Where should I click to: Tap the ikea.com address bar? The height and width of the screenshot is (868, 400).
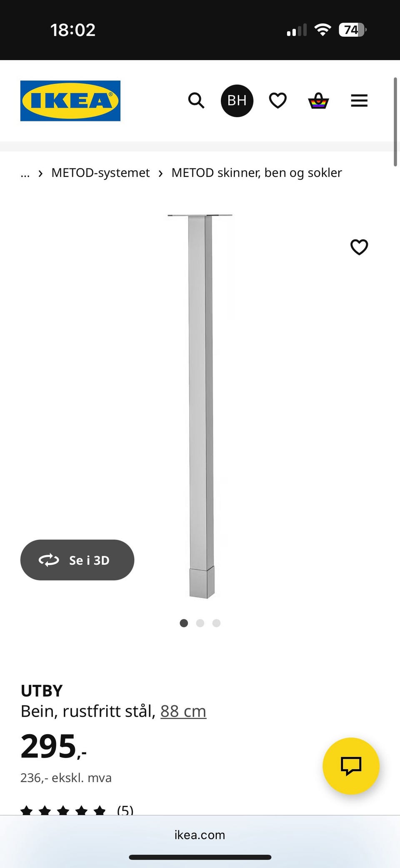200,835
